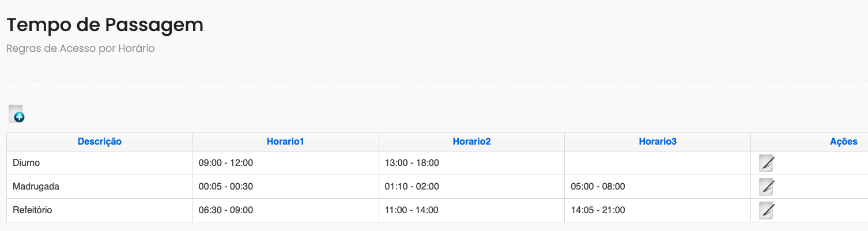Image resolution: width=868 pixels, height=231 pixels.
Task: Edit the Diurno rule with pencil icon
Action: (767, 163)
